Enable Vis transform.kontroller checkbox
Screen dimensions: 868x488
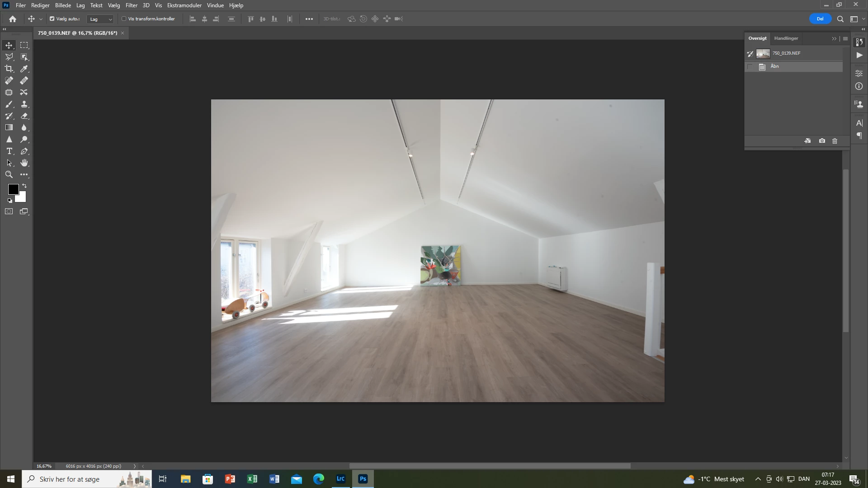click(x=124, y=19)
